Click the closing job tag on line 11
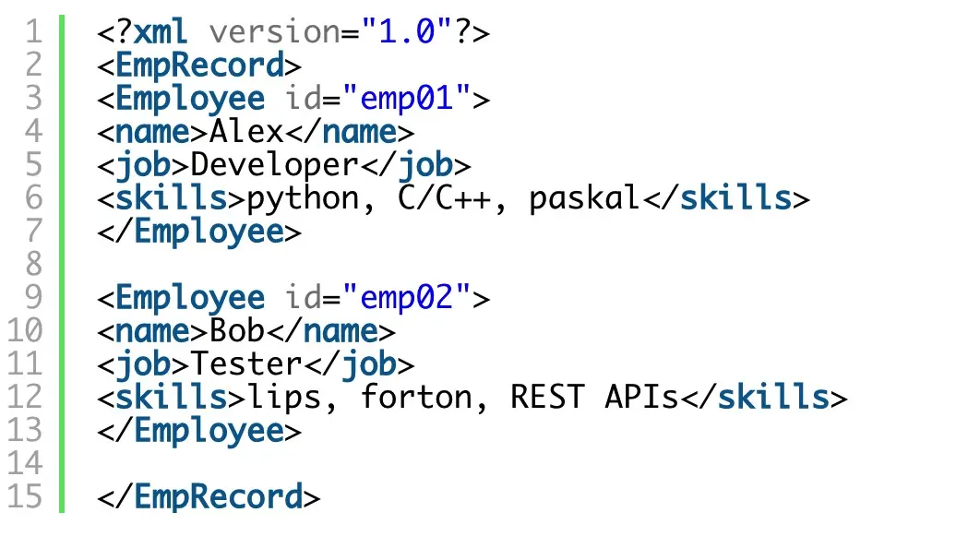Screen dimensions: 980x548 click(359, 364)
